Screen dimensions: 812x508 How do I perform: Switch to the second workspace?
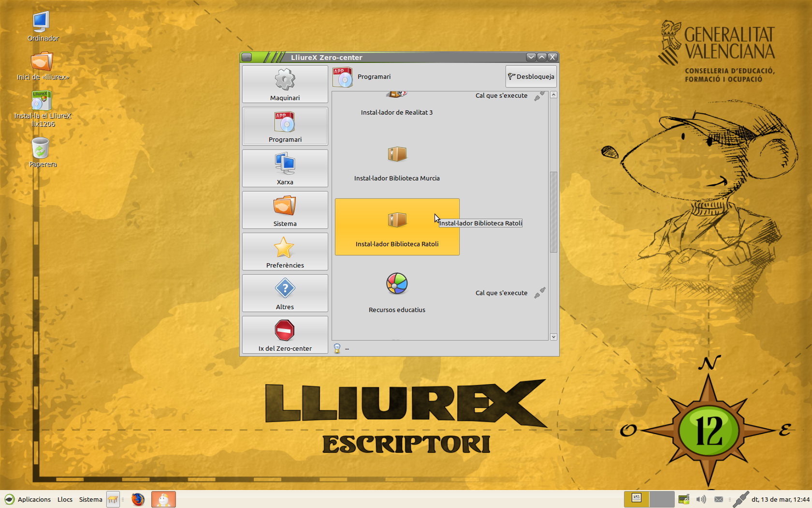[x=662, y=499]
